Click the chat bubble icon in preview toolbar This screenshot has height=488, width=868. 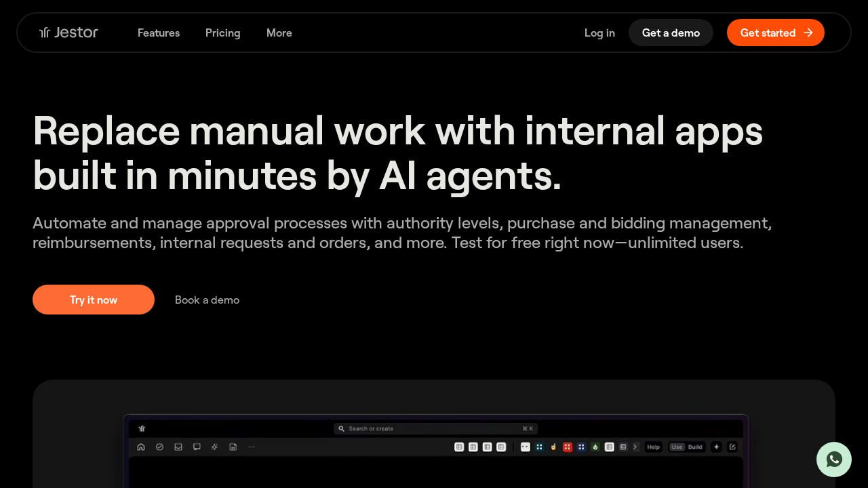coord(197,447)
